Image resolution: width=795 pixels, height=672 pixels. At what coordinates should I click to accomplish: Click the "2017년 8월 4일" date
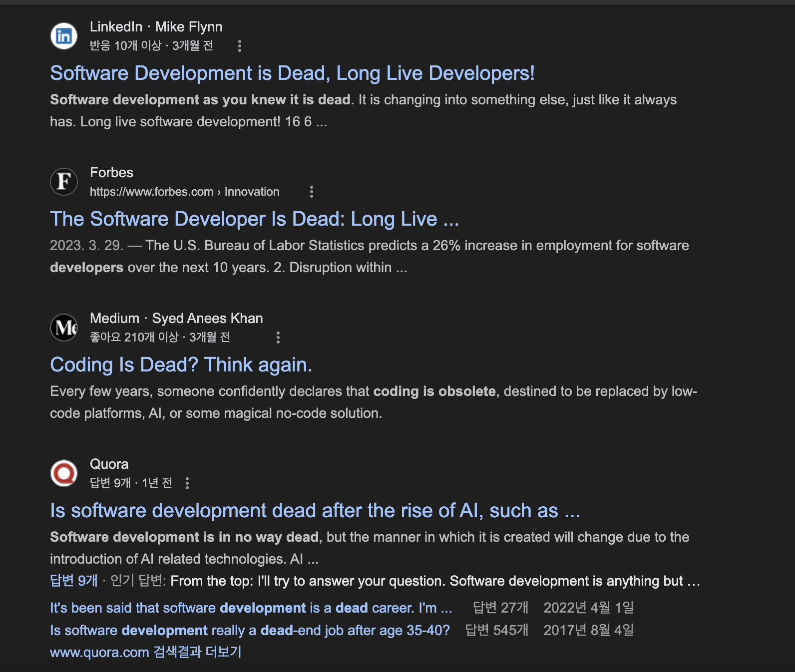tap(589, 630)
